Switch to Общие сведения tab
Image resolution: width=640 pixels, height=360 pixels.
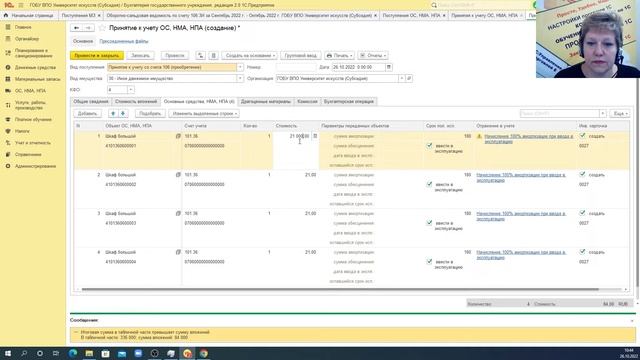(x=91, y=102)
